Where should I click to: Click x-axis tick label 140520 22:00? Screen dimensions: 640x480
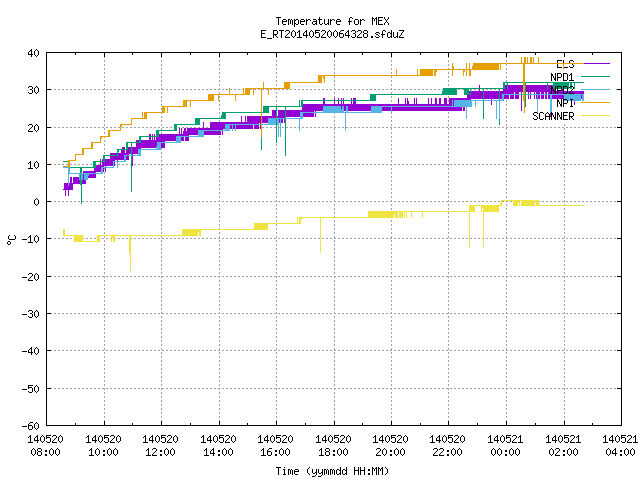[x=448, y=446]
